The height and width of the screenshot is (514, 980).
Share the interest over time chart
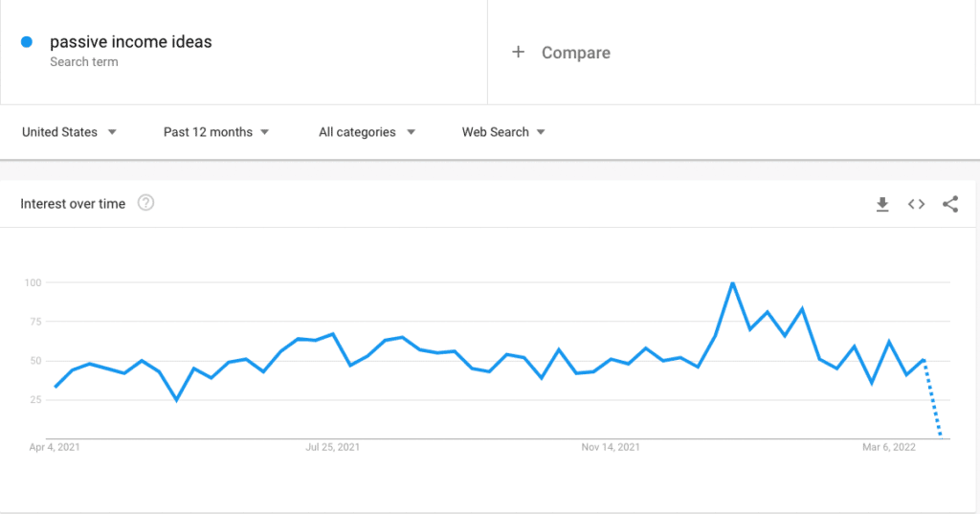(x=950, y=204)
